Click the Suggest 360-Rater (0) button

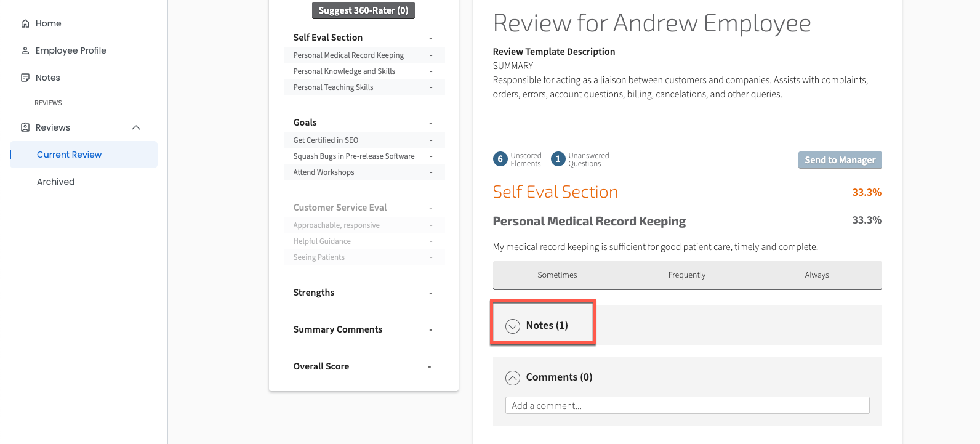tap(363, 10)
